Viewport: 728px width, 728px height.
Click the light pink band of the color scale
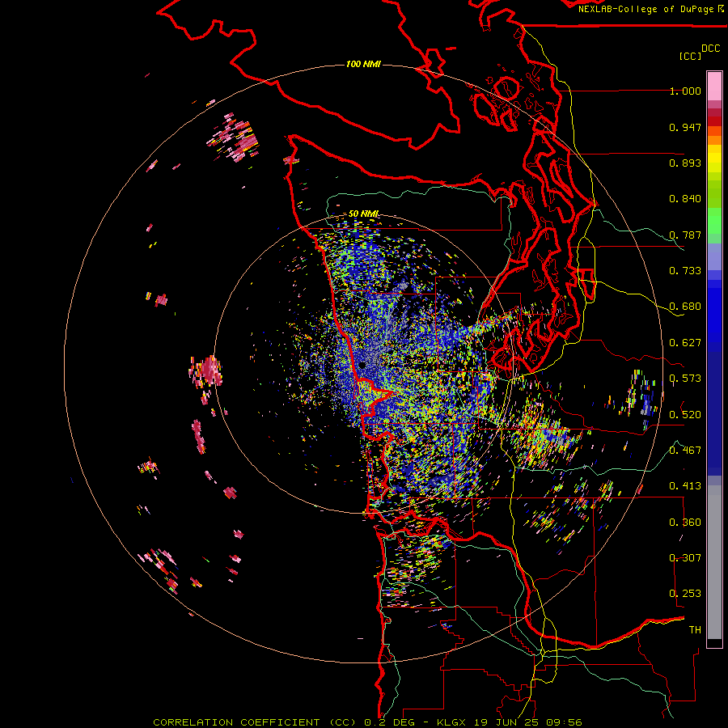(x=714, y=87)
